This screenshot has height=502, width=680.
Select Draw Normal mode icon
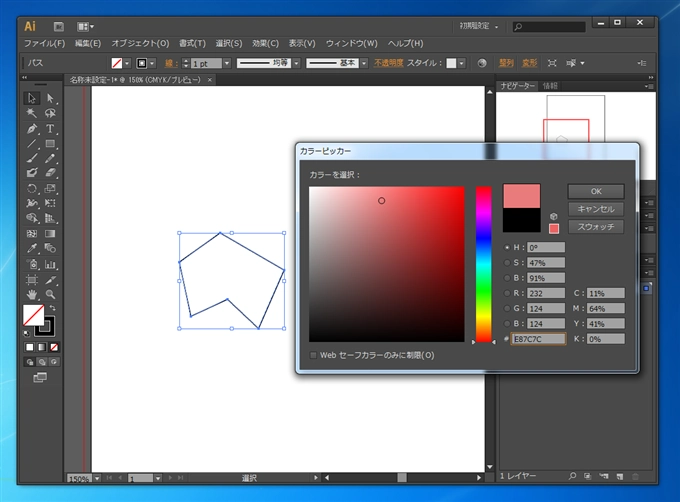point(29,362)
